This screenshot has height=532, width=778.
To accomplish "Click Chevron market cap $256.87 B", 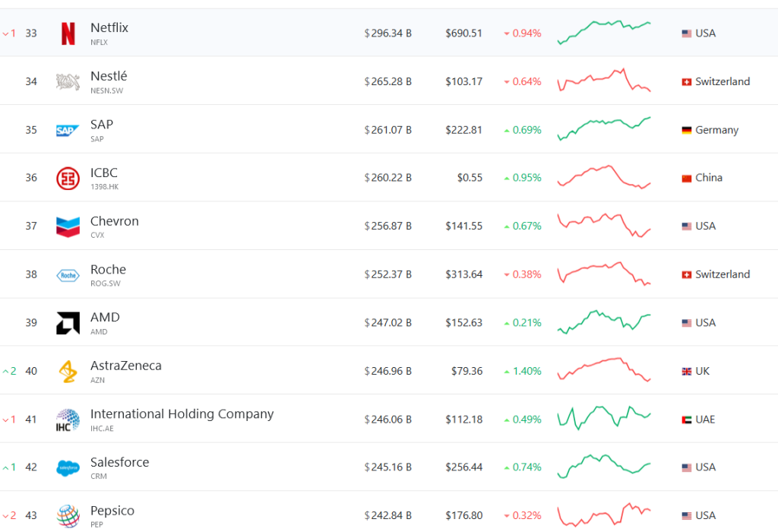I will pos(388,226).
